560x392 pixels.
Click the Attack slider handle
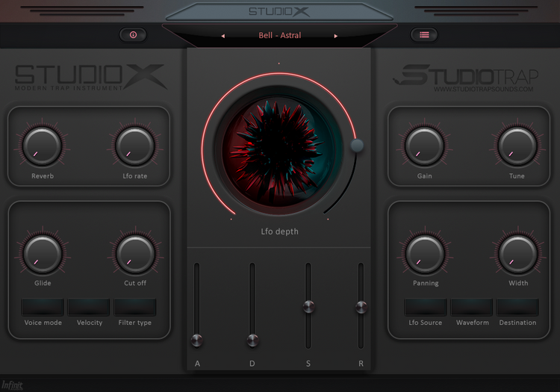point(197,340)
